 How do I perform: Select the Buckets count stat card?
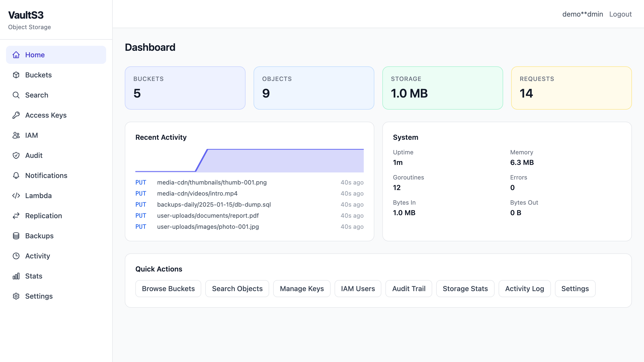(x=185, y=88)
